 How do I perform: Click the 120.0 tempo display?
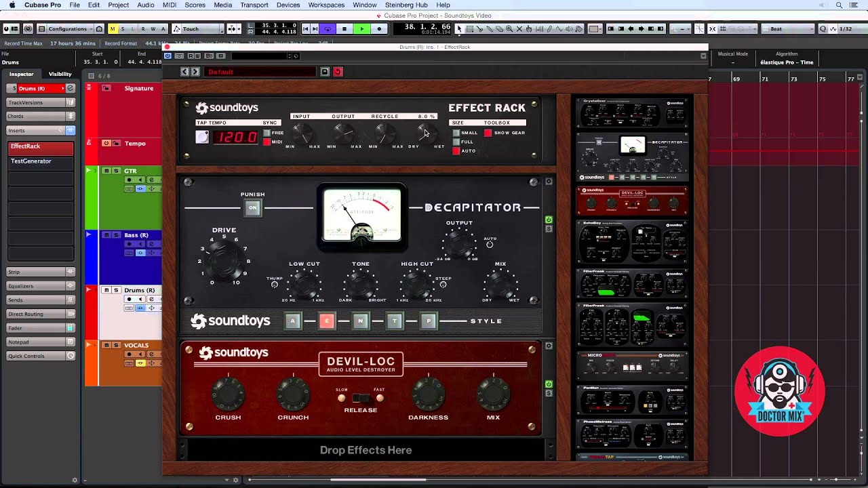pos(236,137)
